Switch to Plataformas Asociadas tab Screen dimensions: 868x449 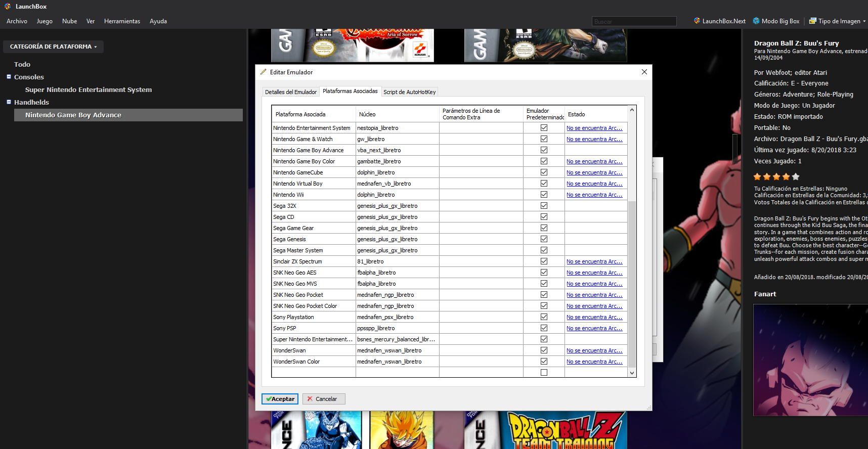pyautogui.click(x=350, y=91)
